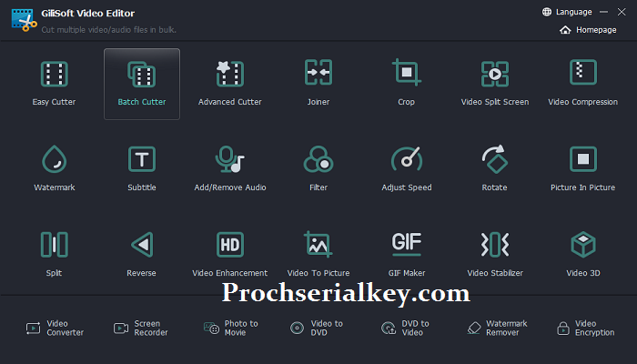The image size is (637, 364).
Task: Open the GIF Maker tool
Action: pyautogui.click(x=406, y=255)
